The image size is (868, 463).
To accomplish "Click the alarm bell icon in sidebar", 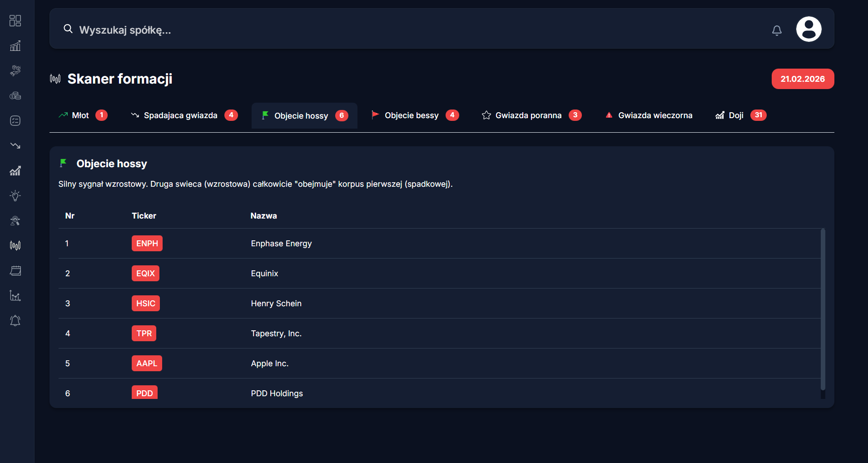I will point(15,321).
